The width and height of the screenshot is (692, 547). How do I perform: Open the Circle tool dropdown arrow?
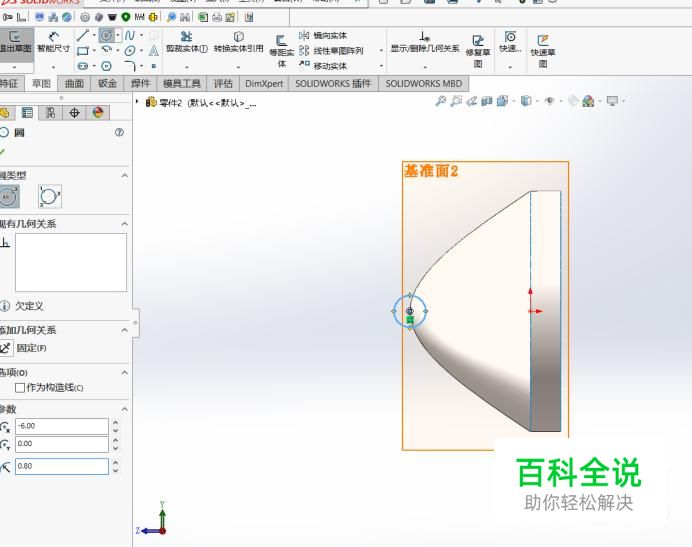[x=118, y=35]
